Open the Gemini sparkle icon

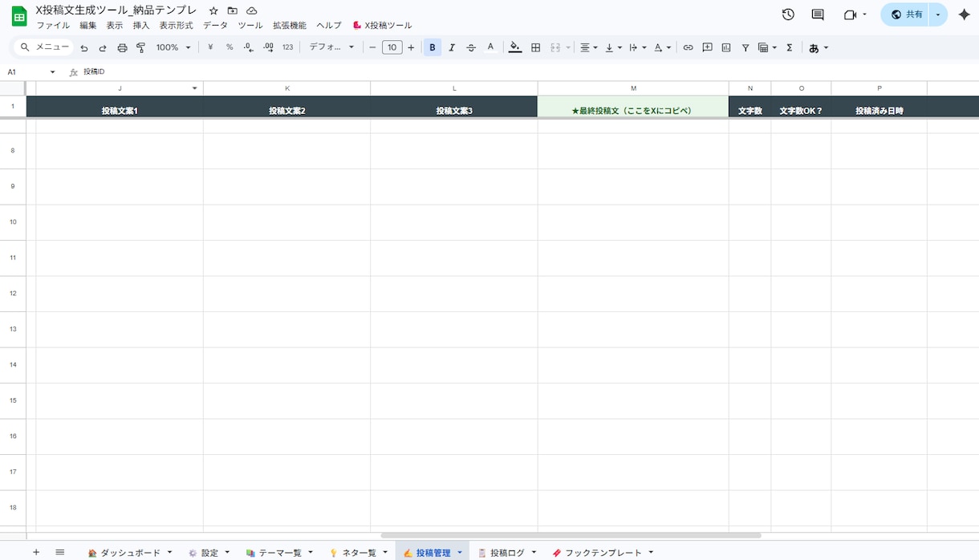pos(965,14)
